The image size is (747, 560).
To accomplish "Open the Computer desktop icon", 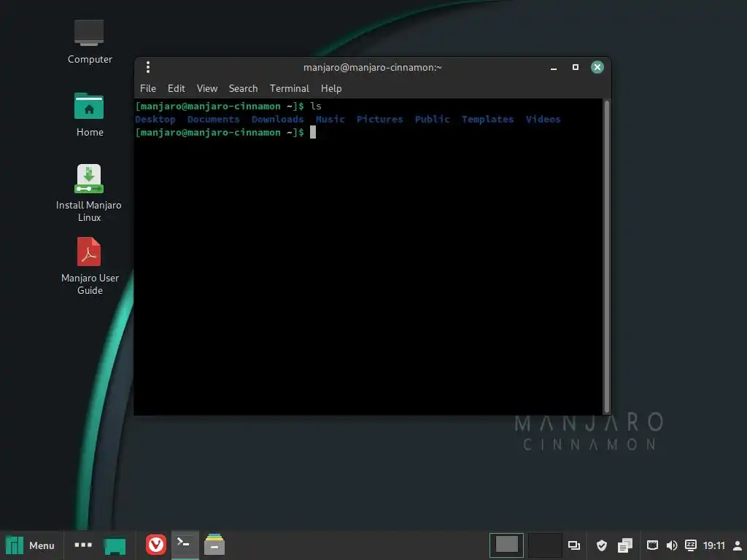I will click(x=89, y=42).
